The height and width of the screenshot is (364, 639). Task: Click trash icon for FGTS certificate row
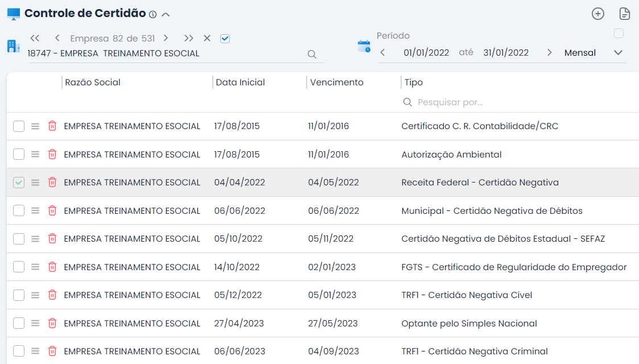pos(52,267)
